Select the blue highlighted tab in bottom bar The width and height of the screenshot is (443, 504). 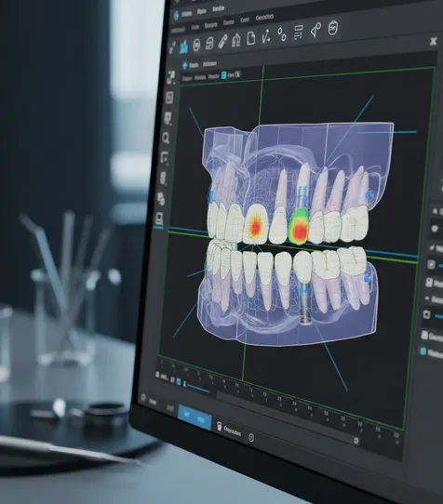click(195, 418)
